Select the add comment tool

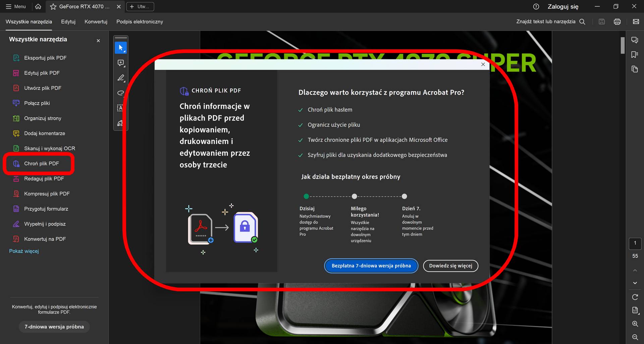pyautogui.click(x=121, y=63)
